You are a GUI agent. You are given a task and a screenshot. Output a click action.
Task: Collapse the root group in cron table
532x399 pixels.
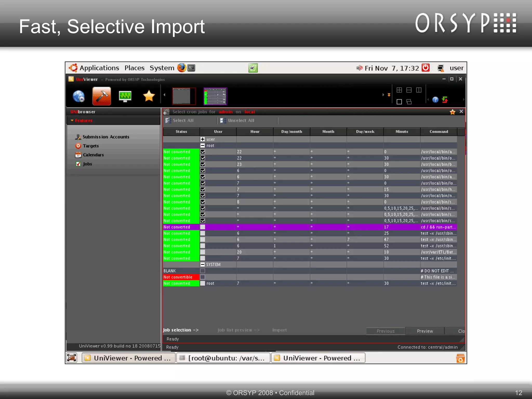203,145
